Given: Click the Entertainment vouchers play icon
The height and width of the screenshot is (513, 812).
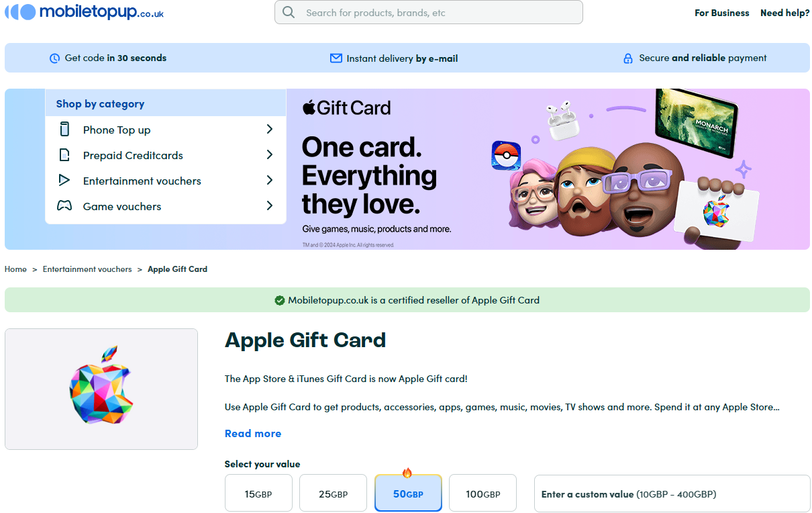Looking at the screenshot, I should tap(64, 181).
